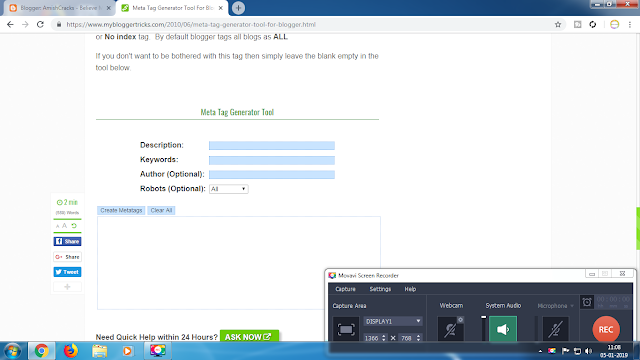Open the Settings menu in Movavi
The height and width of the screenshot is (360, 640).
coord(380,289)
